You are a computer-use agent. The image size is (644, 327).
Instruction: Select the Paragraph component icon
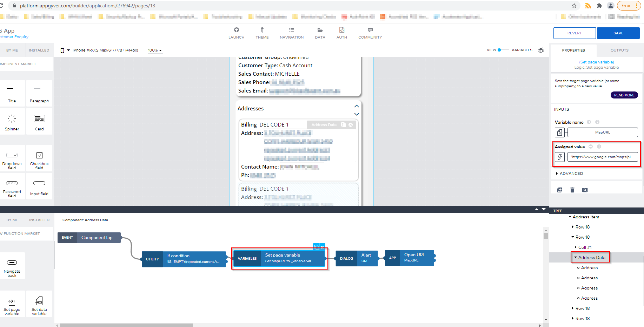tap(39, 91)
